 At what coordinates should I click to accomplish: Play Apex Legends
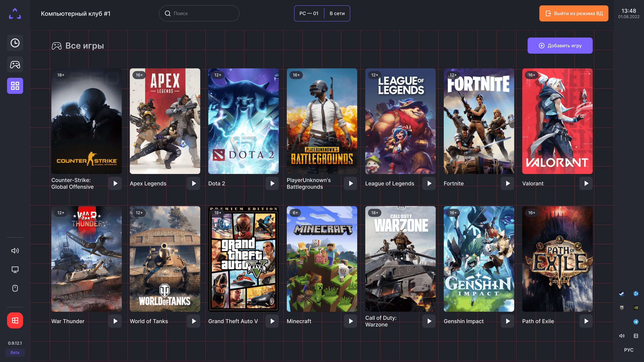[194, 183]
